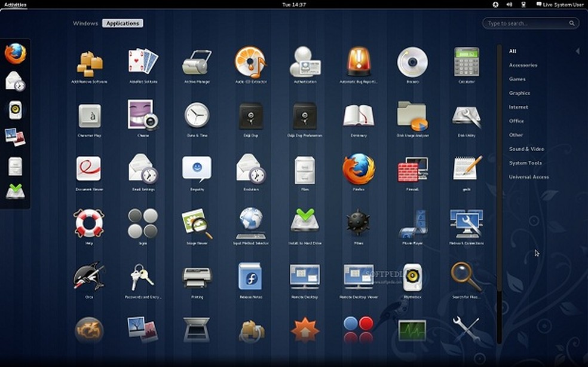Open the clock menu showing Tue 14:37
588x367 pixels.
293,4
